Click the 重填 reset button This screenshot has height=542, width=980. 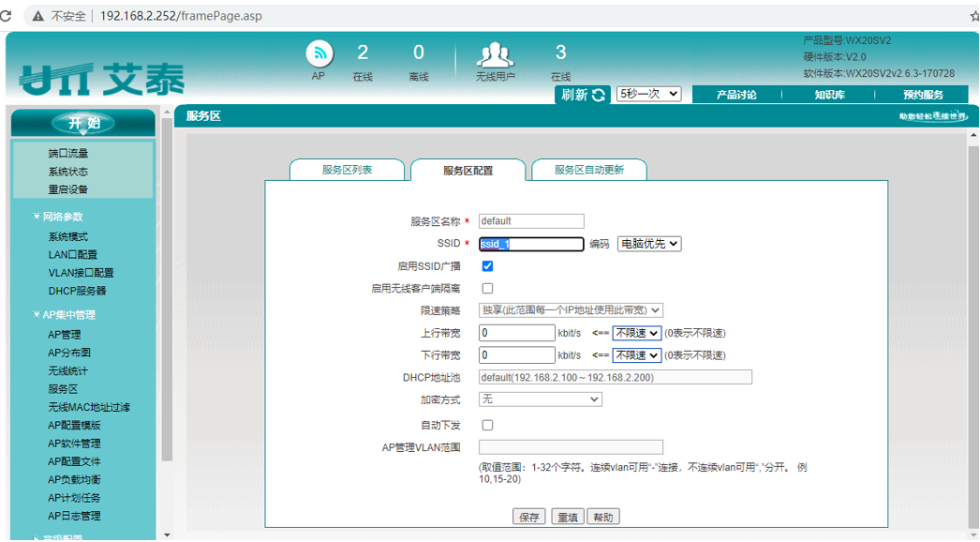pos(567,517)
